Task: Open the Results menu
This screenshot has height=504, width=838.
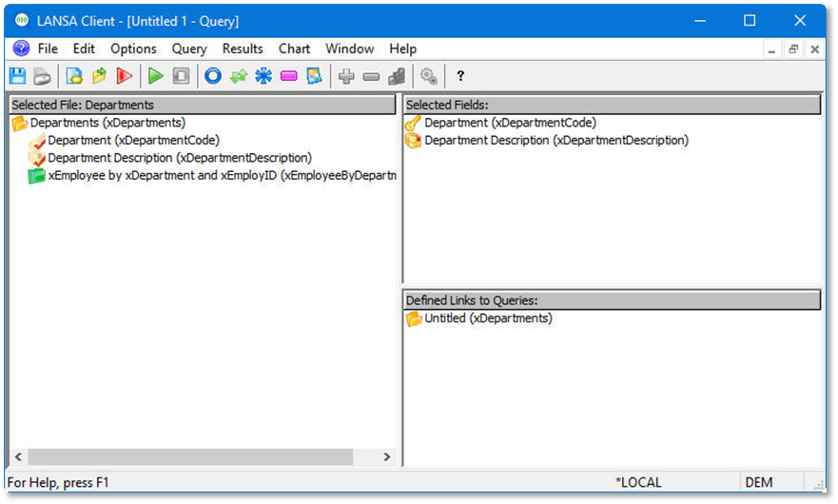Action: pos(243,48)
